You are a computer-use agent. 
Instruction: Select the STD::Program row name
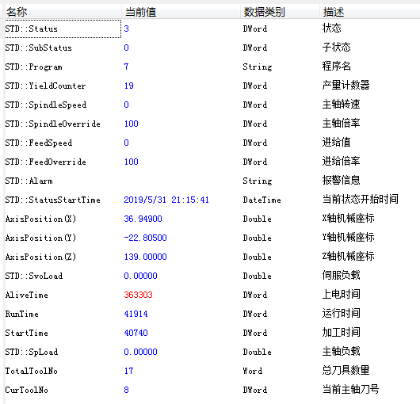click(x=34, y=67)
